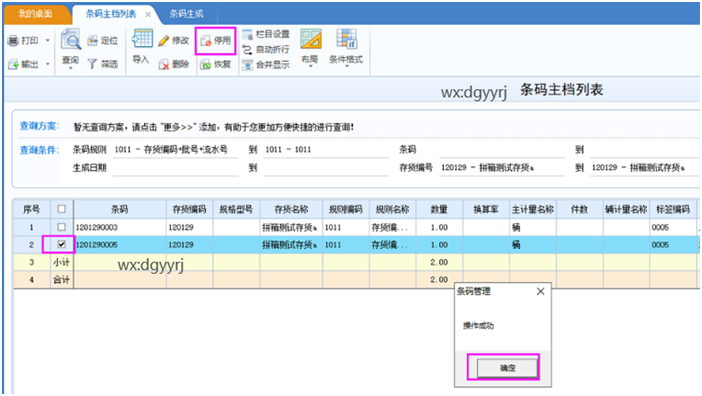Click the 辅计量名称 column header
The width and height of the screenshot is (702, 396).
(626, 209)
